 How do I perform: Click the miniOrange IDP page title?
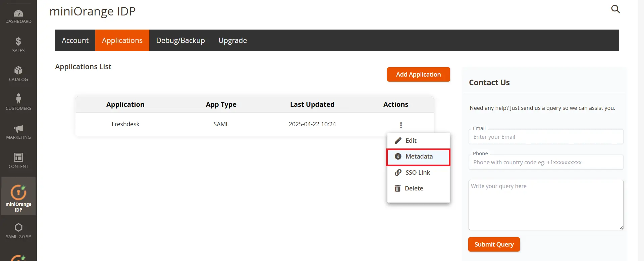click(x=93, y=11)
